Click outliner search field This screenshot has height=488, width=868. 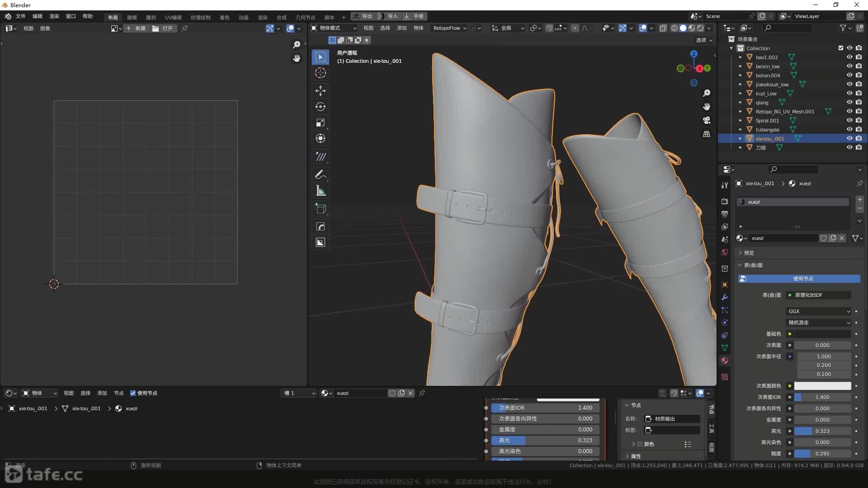point(787,28)
